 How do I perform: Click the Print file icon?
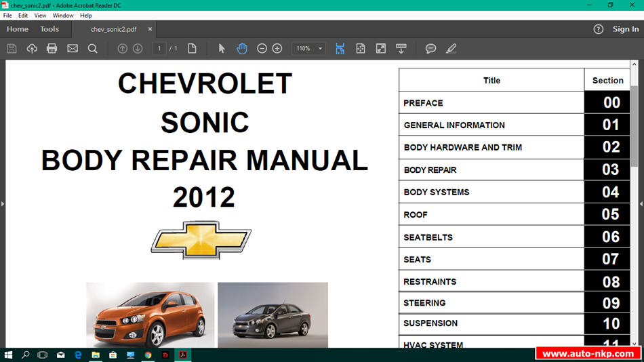(x=52, y=48)
